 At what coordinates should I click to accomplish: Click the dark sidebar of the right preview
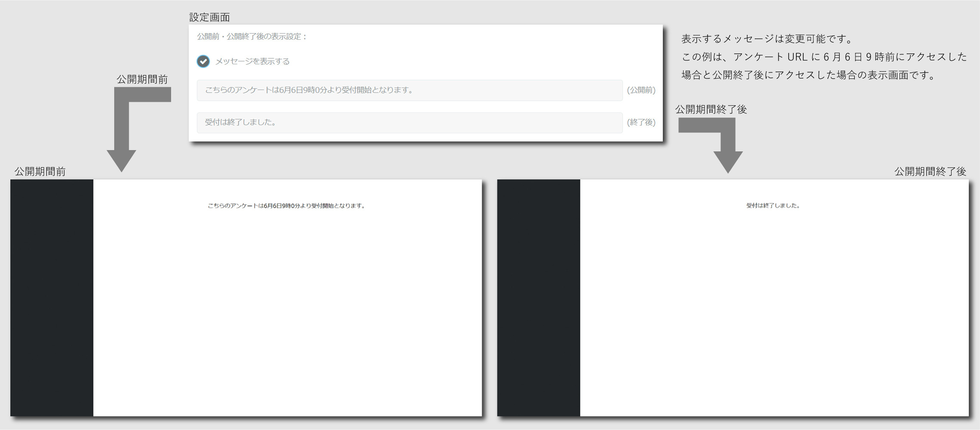[538, 298]
